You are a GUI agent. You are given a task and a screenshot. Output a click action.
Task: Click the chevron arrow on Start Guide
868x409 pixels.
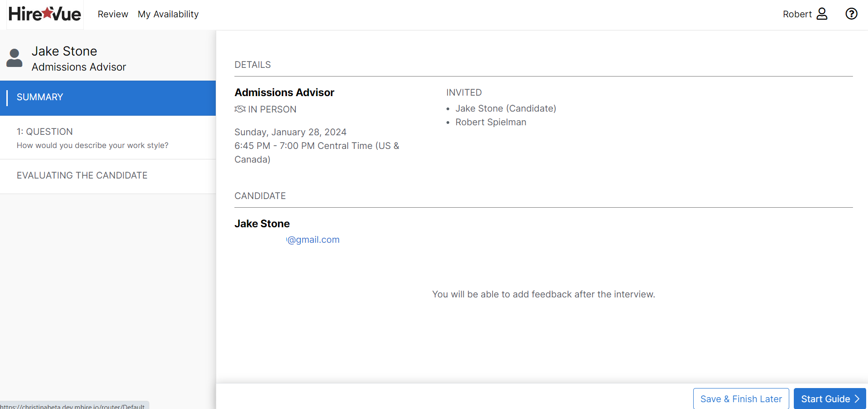click(x=857, y=399)
